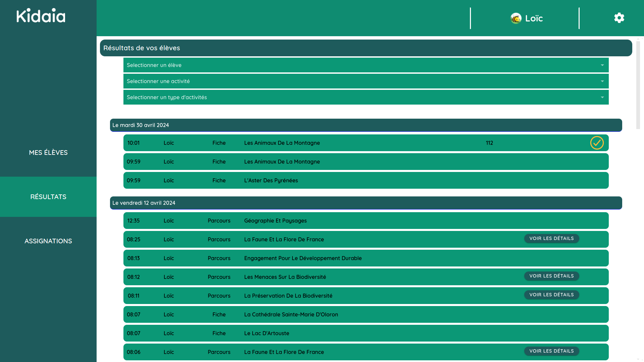The width and height of the screenshot is (644, 362).
Task: Open the Assignations sidebar section
Action: click(x=48, y=241)
